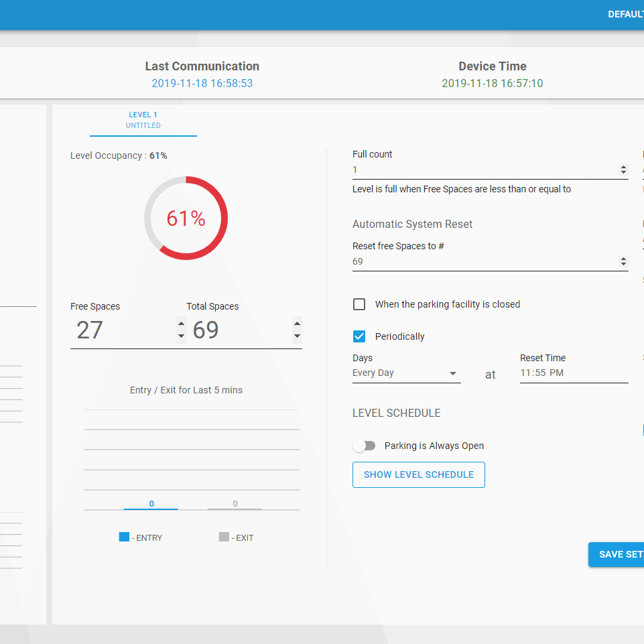Click the Reset free Spaces spinner arrows

click(623, 262)
